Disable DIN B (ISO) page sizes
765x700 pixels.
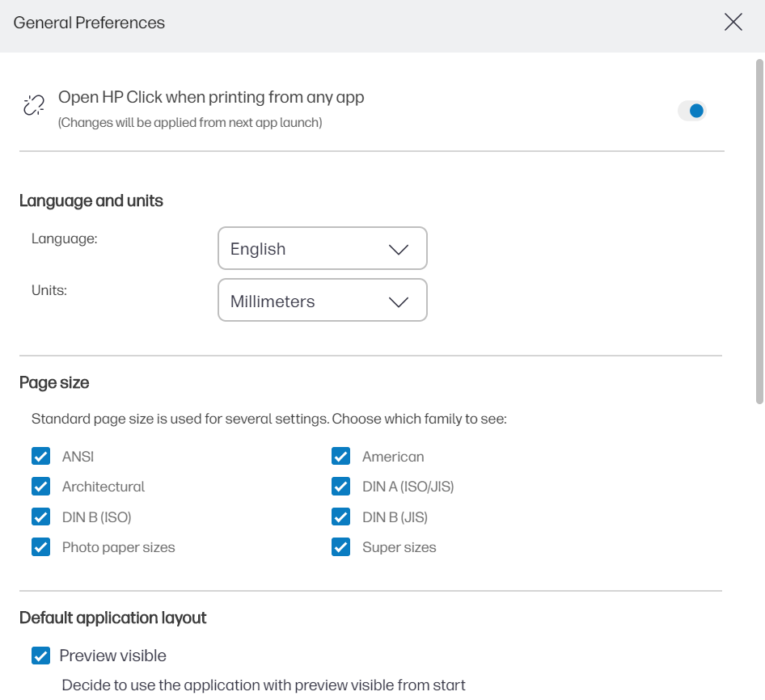click(40, 517)
